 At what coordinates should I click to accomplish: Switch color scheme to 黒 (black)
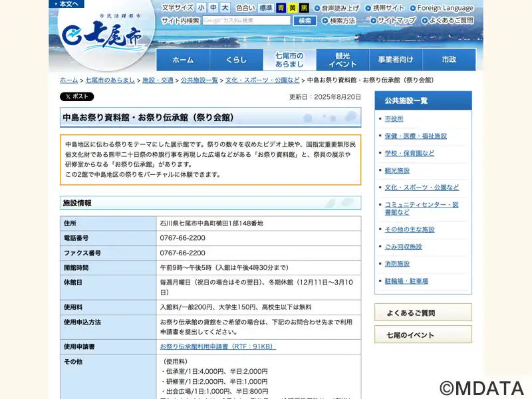point(304,8)
